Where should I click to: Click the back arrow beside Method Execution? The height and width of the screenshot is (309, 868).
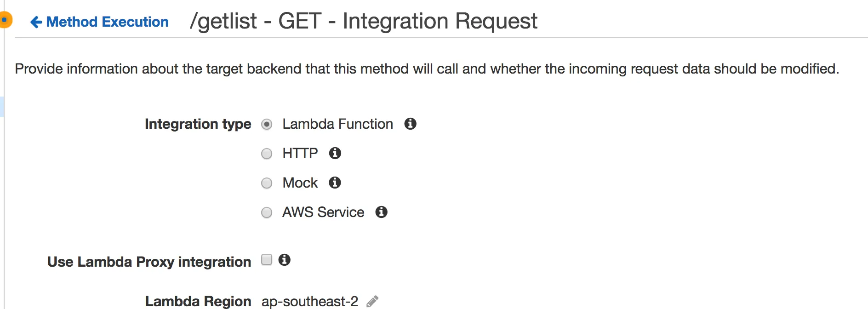36,22
